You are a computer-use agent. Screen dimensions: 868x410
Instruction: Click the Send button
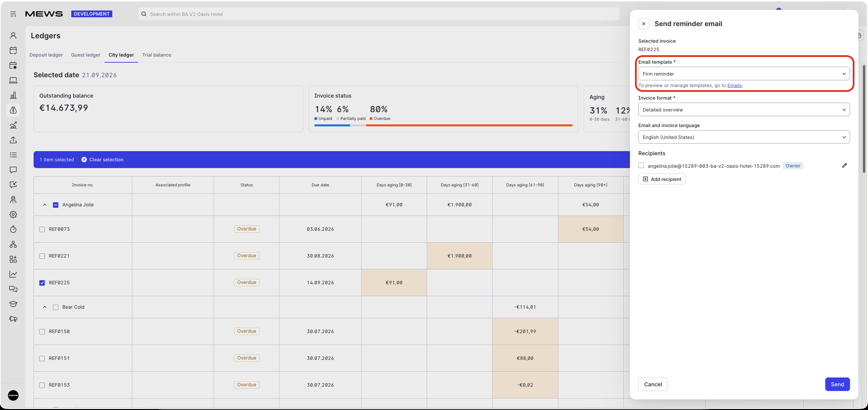837,384
